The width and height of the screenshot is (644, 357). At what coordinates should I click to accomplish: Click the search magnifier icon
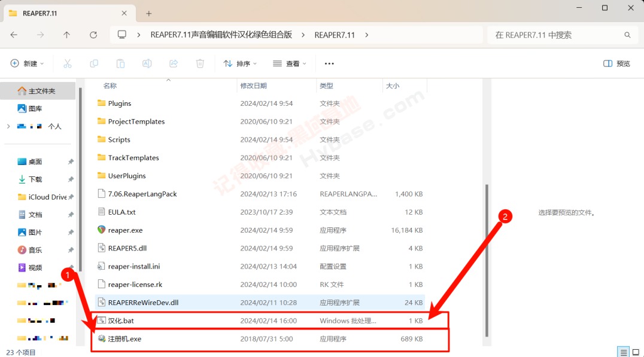[628, 35]
